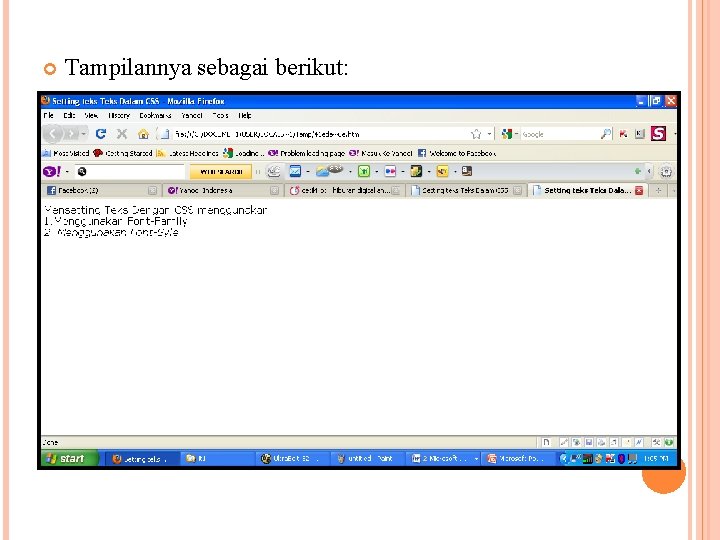Click the search magnifier icon in Google box
Image resolution: width=720 pixels, height=540 pixels.
point(606,134)
